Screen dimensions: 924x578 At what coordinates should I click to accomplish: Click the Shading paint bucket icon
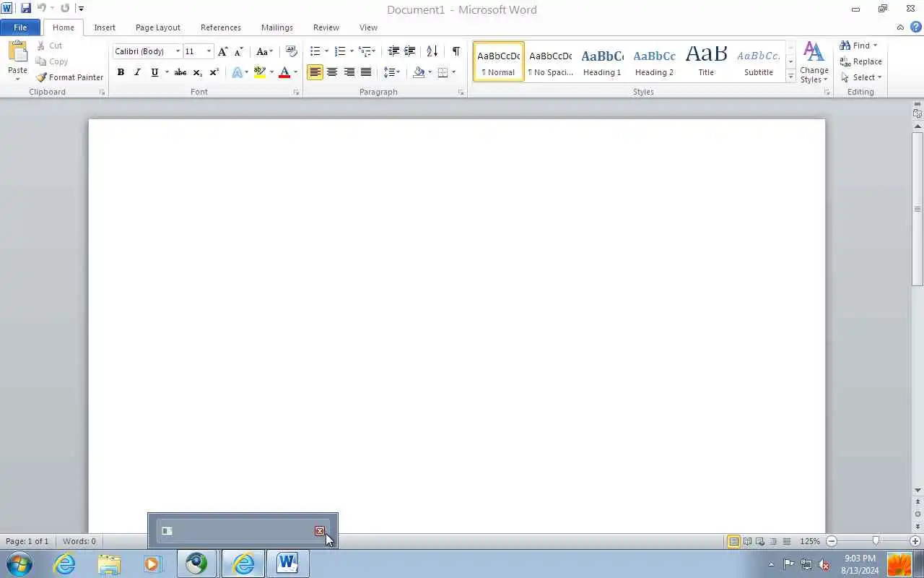pos(419,72)
